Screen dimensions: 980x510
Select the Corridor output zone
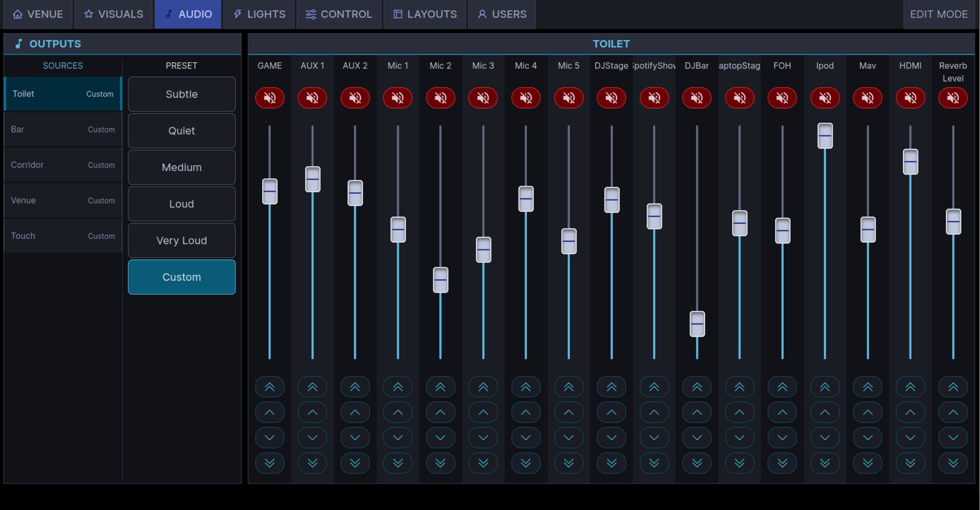(63, 165)
